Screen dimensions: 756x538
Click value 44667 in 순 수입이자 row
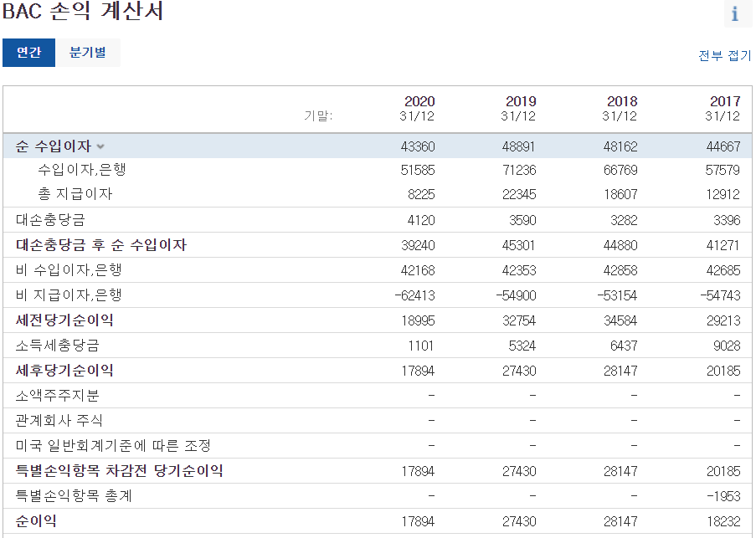pyautogui.click(x=723, y=146)
